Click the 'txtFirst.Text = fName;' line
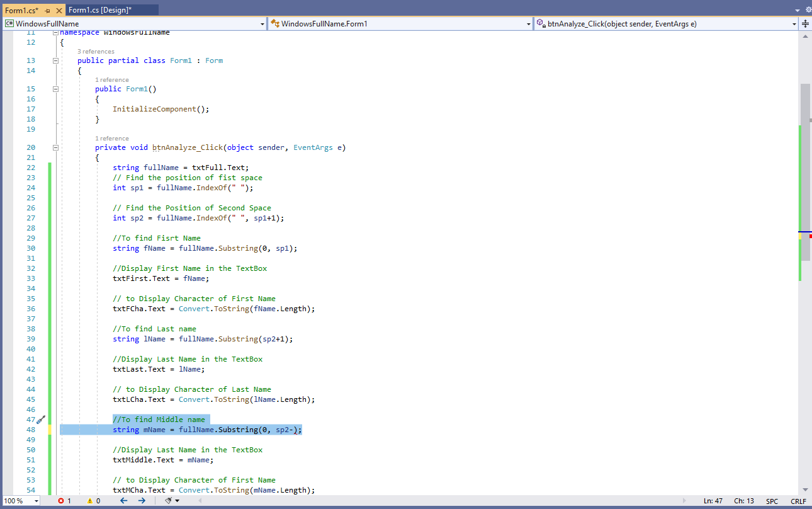The height and width of the screenshot is (509, 812). click(161, 278)
